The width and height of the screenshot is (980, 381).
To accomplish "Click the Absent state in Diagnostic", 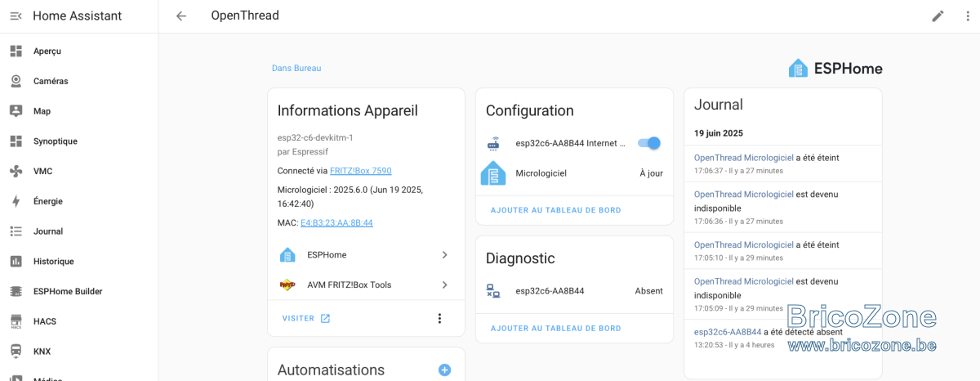I will click(x=649, y=291).
